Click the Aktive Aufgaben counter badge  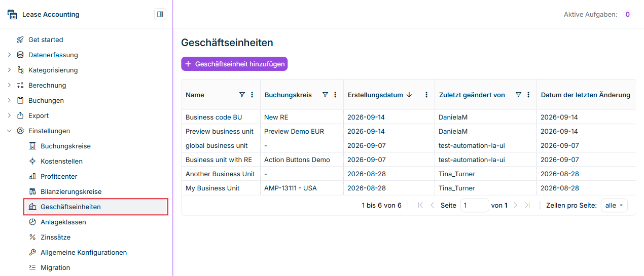click(x=627, y=14)
